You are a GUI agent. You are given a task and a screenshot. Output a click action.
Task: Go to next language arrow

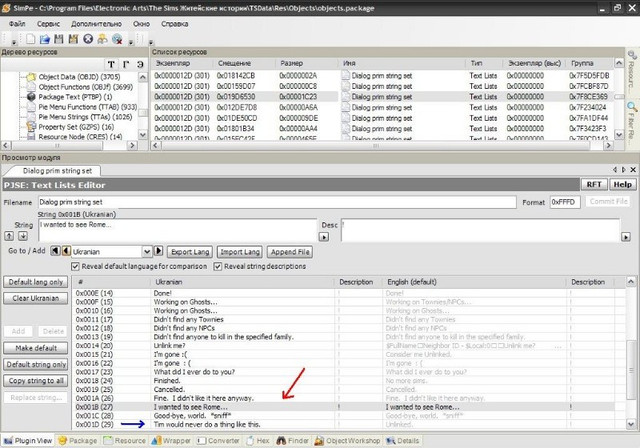coord(158,251)
